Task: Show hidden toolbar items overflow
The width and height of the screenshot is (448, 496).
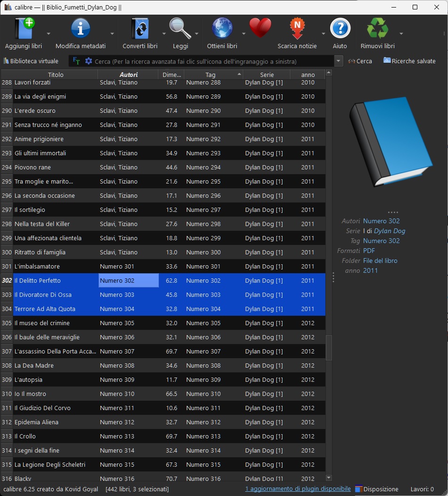Action: pyautogui.click(x=444, y=33)
